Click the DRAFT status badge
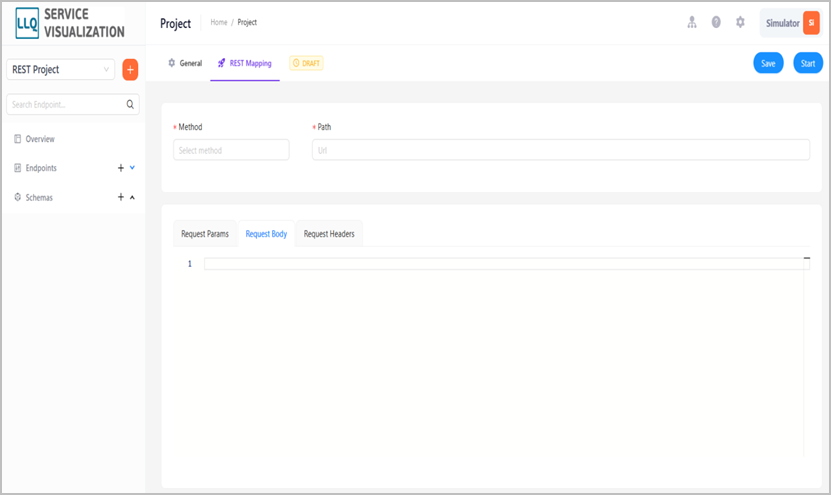The height and width of the screenshot is (495, 831). 306,63
